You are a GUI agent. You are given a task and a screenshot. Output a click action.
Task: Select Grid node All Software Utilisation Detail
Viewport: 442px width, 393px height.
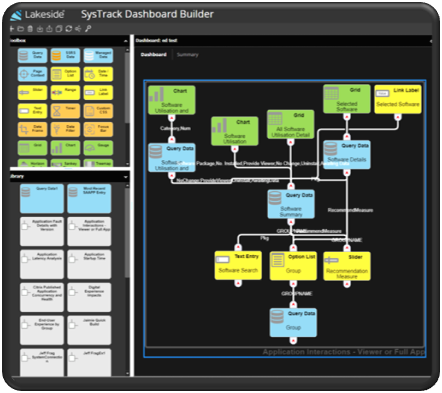[x=290, y=124]
